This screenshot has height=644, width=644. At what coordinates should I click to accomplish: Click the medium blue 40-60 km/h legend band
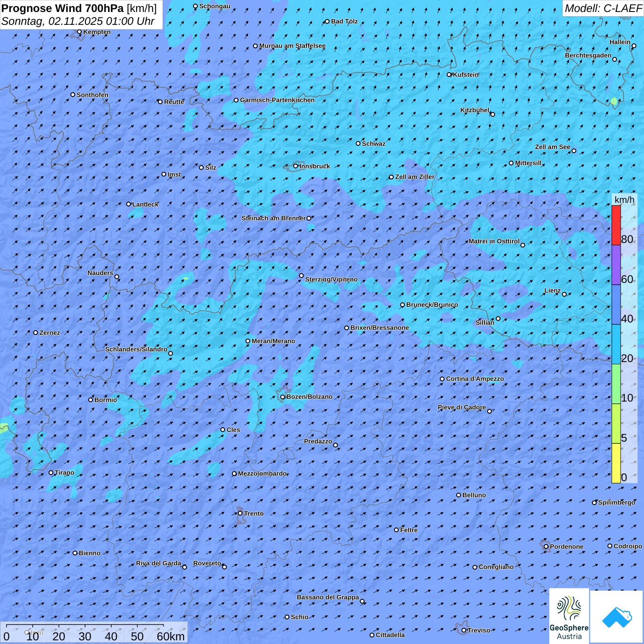[x=616, y=305]
